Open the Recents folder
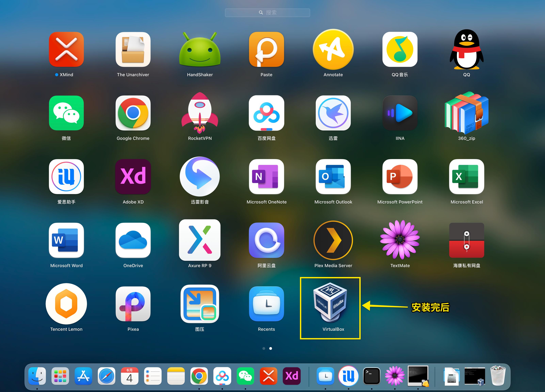 [267, 304]
